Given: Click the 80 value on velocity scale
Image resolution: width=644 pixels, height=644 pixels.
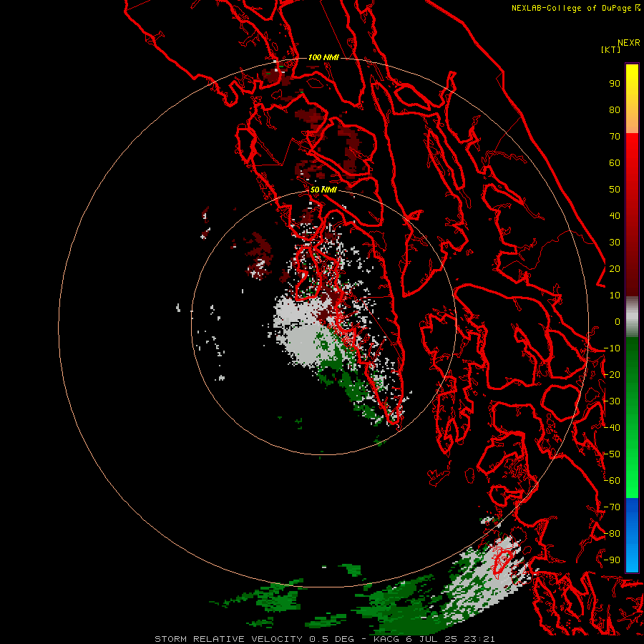Looking at the screenshot, I should [615, 110].
